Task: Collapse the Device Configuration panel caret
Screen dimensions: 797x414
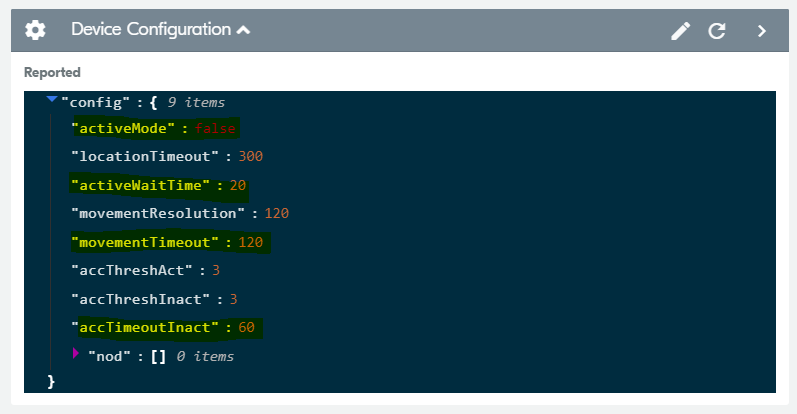Action: (243, 31)
